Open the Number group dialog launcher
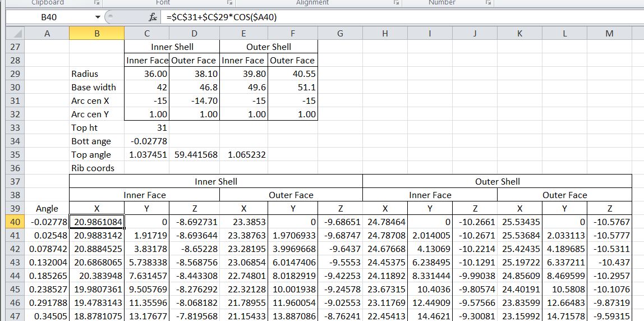 487,3
